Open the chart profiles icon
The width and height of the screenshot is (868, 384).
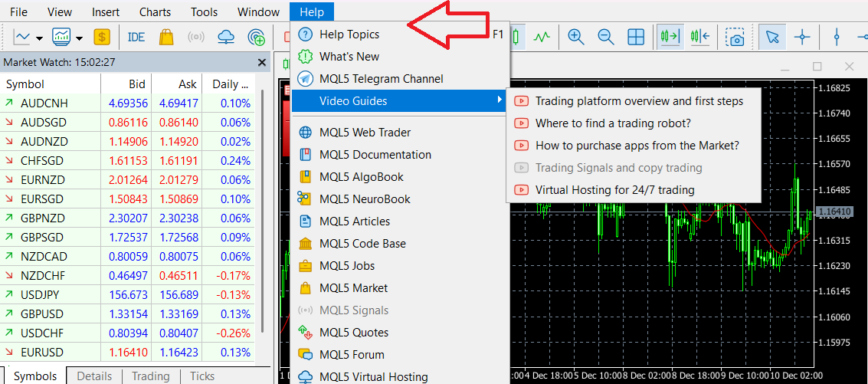tap(61, 37)
